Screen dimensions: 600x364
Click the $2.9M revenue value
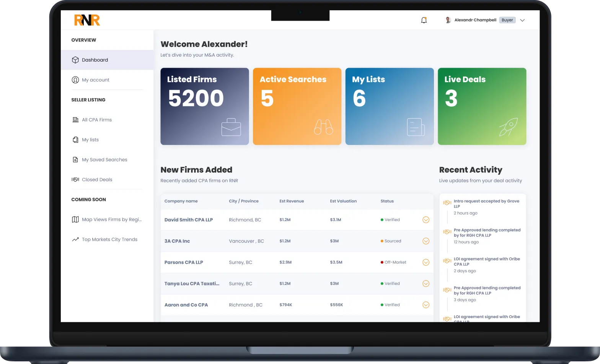[x=285, y=262]
